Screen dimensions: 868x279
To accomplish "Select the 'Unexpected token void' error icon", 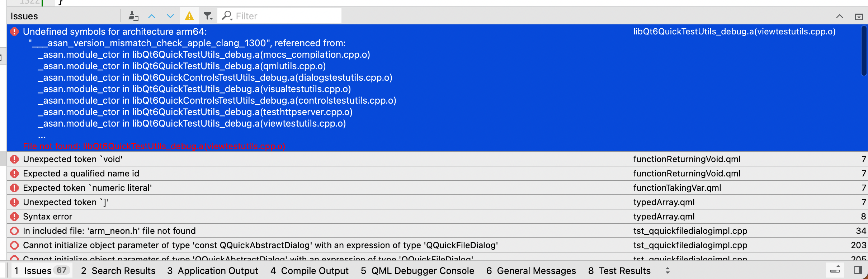I will point(14,159).
